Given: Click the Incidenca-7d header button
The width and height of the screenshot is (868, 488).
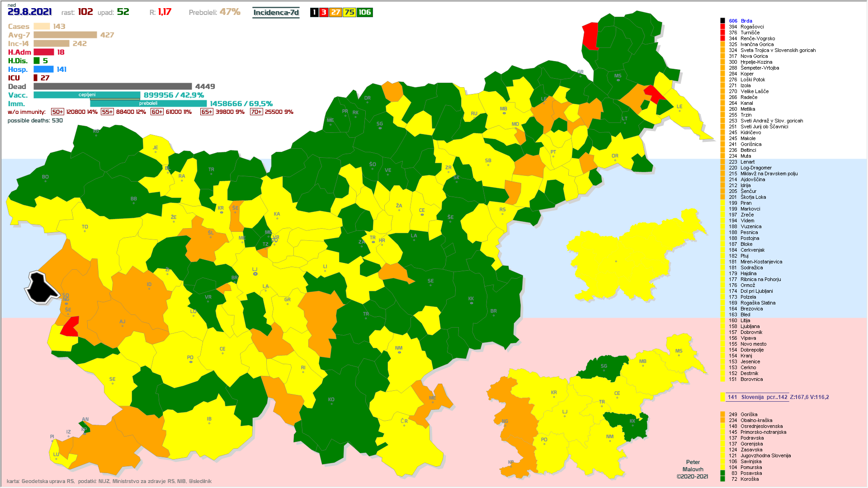Looking at the screenshot, I should click(x=276, y=13).
